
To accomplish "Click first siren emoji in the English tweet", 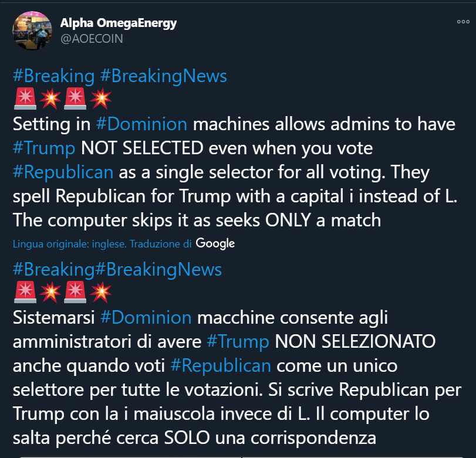I will 24,100.
